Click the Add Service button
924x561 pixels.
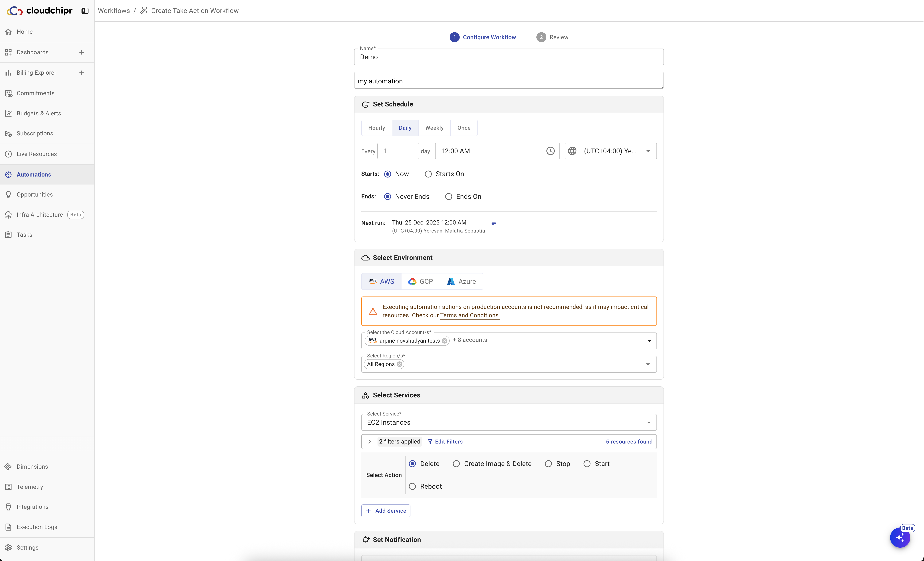point(386,511)
